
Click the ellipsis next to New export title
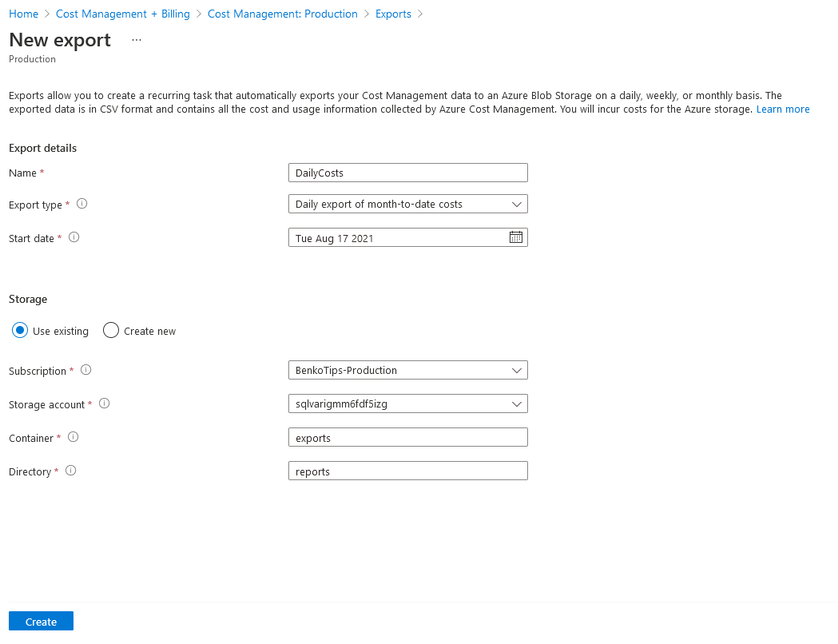click(x=136, y=39)
